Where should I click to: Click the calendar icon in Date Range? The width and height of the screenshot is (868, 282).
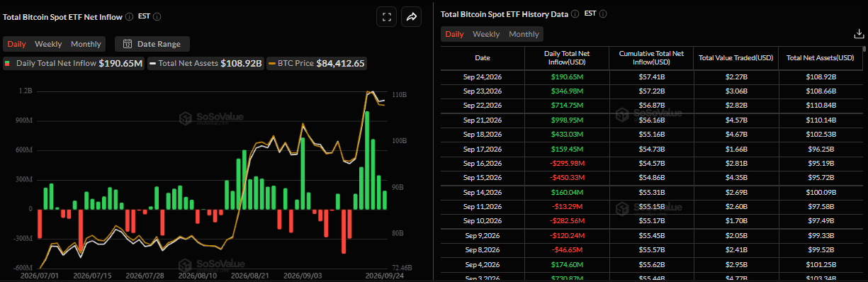[128, 44]
